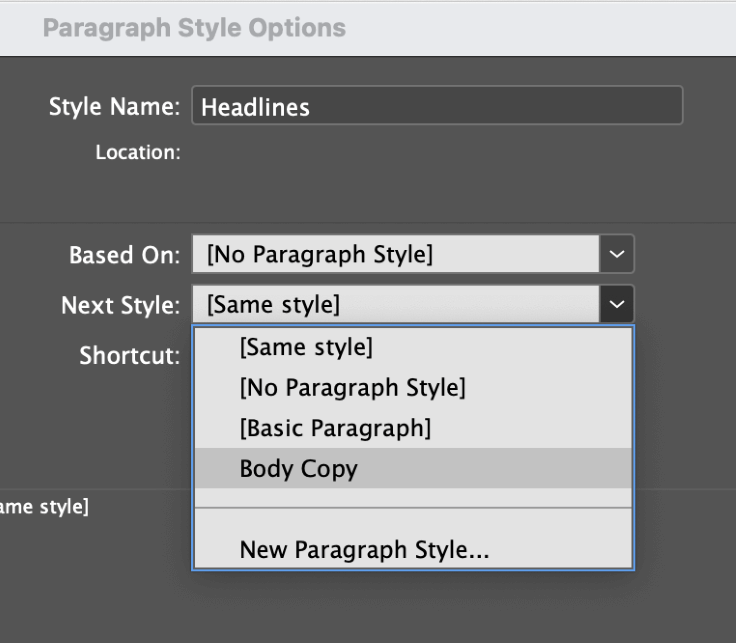736x643 pixels.
Task: Click the Next Style label
Action: coord(121,306)
